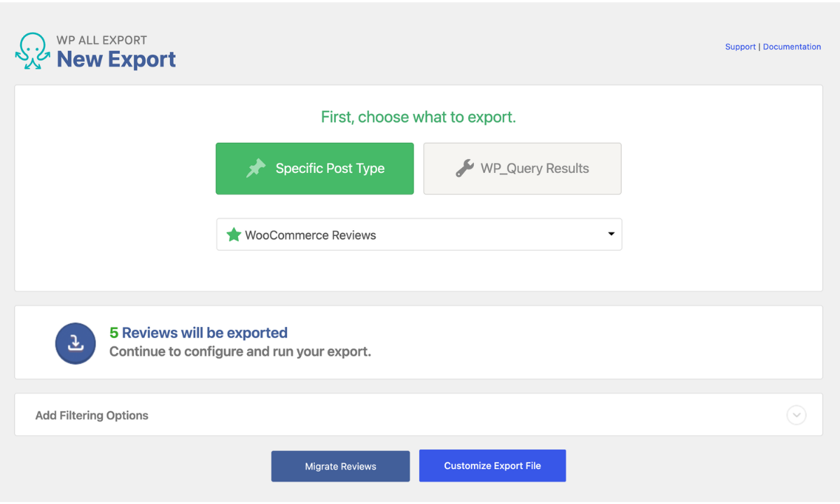Click the green star icon in dropdown
The height and width of the screenshot is (504, 840).
click(234, 235)
